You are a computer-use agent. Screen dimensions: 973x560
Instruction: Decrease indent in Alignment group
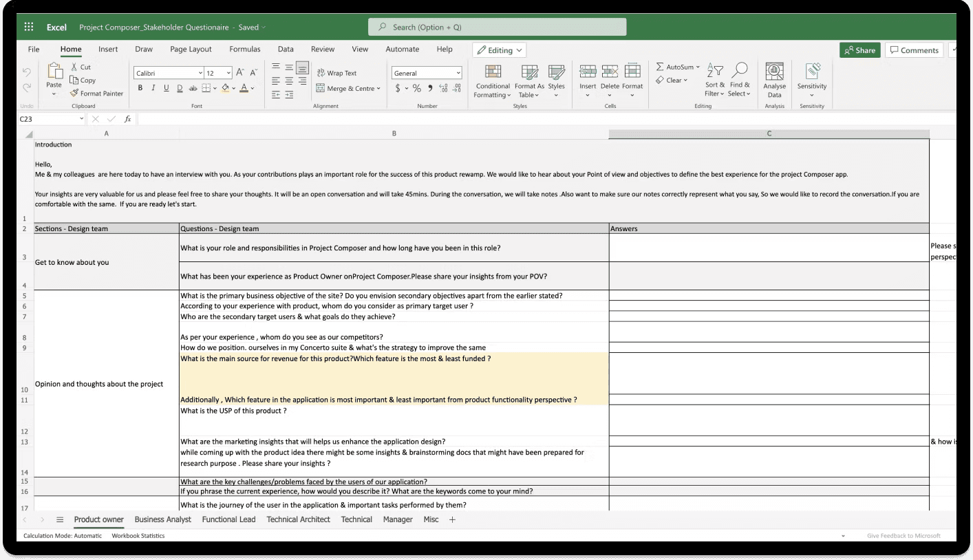[x=276, y=94]
